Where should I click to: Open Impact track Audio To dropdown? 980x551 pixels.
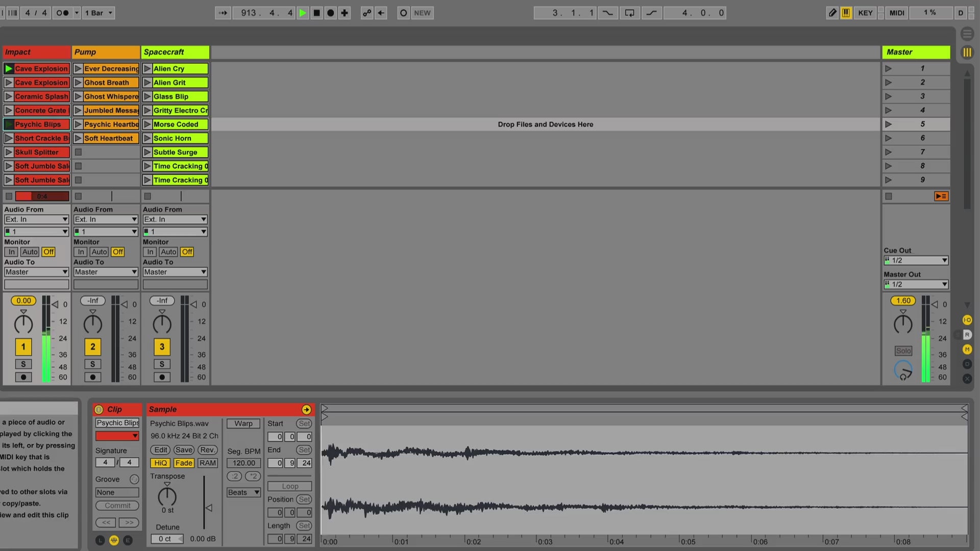click(36, 272)
